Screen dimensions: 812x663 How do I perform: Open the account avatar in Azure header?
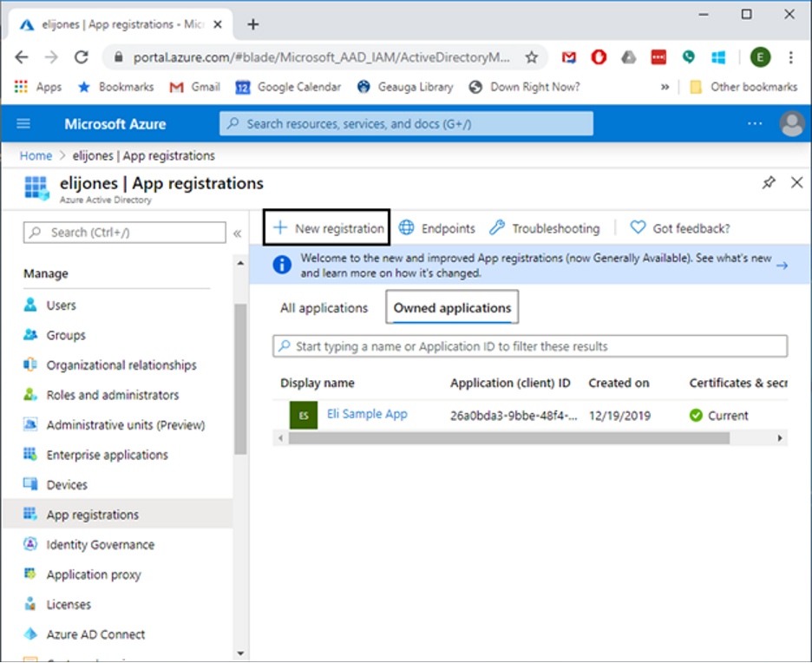[791, 124]
